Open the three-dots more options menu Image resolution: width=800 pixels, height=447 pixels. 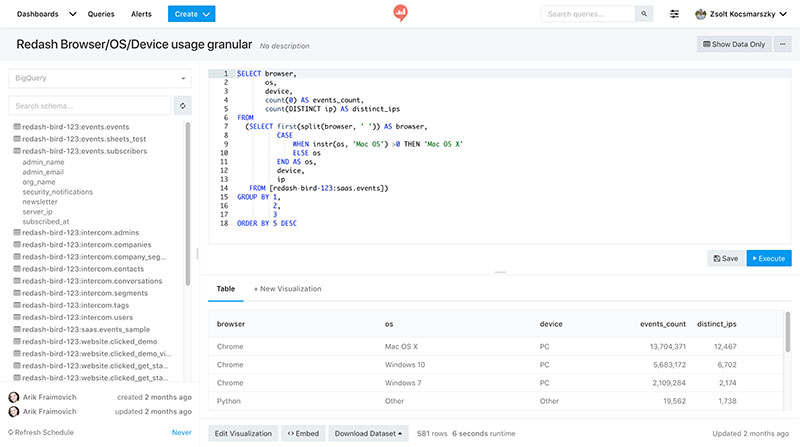(783, 44)
